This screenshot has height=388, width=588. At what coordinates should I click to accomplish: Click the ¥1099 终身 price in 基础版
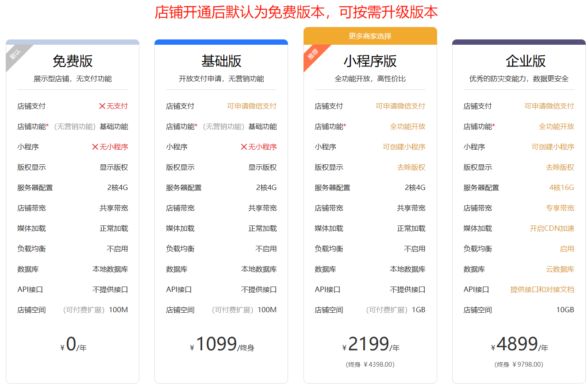tap(221, 345)
